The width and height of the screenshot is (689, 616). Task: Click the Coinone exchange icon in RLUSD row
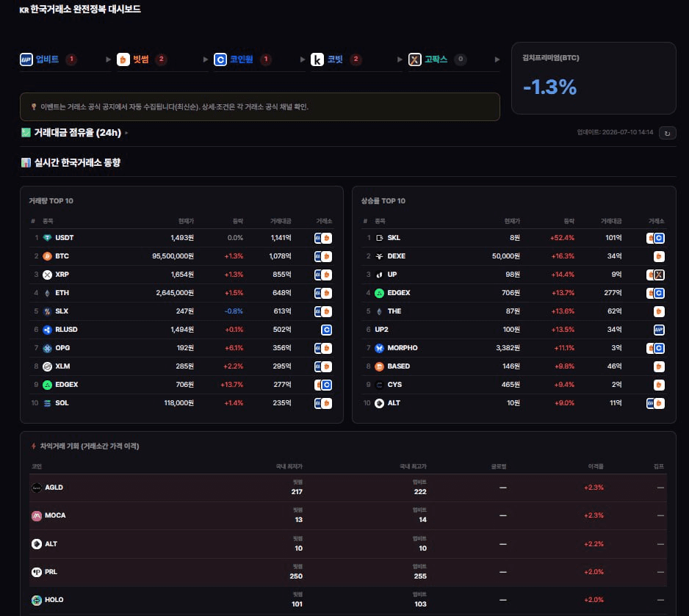click(x=326, y=330)
